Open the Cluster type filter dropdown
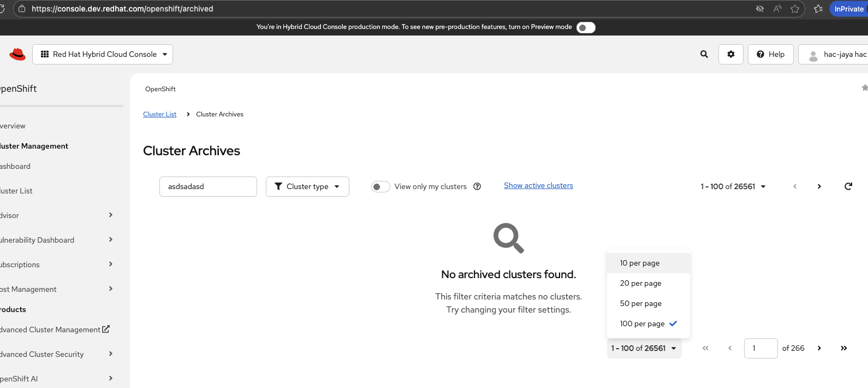Image resolution: width=868 pixels, height=388 pixels. coord(307,186)
